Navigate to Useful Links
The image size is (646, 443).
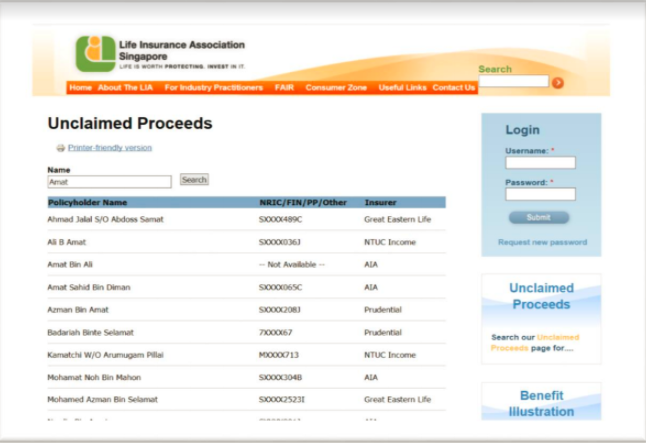[403, 88]
